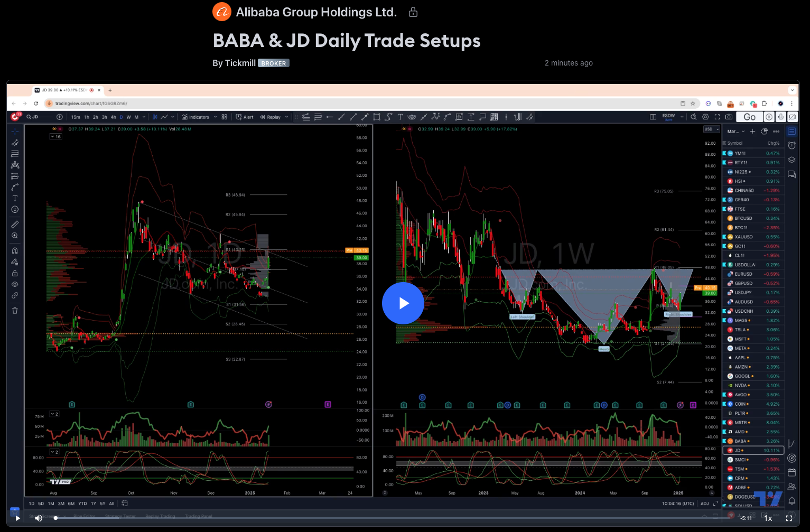Click the '2 minutes ago' timestamp
The width and height of the screenshot is (810, 532).
pos(569,63)
